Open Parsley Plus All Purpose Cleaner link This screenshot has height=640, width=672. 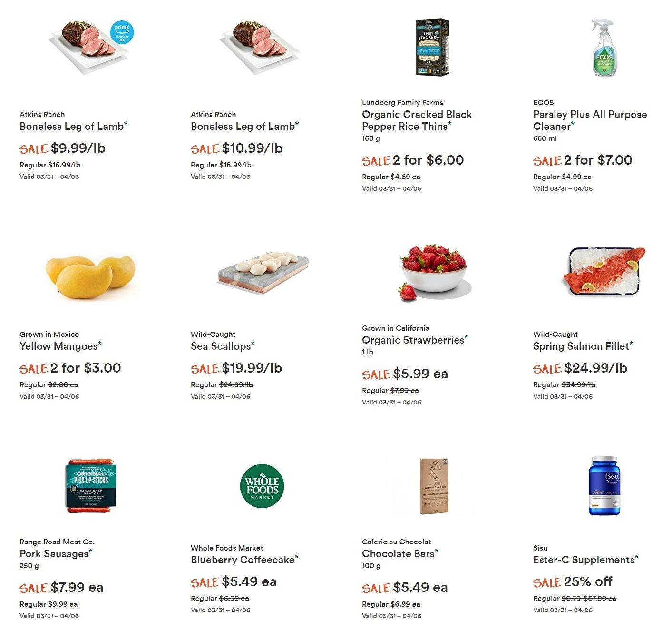(x=590, y=120)
